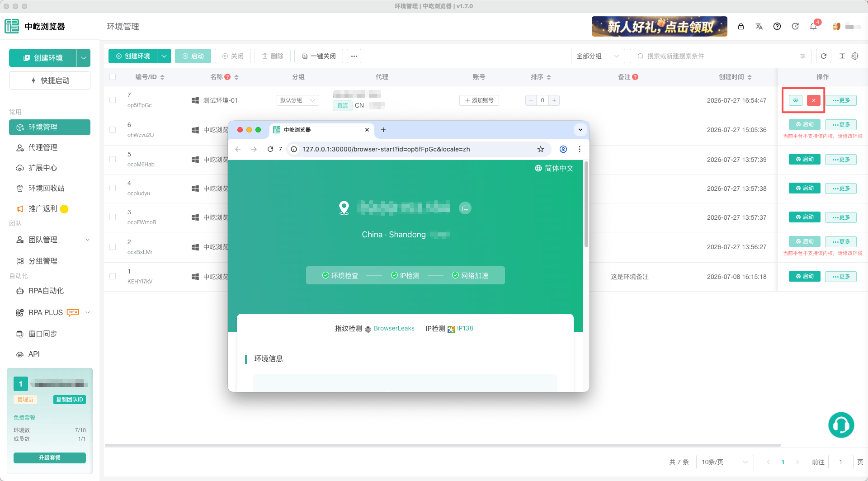Open the search filter options icon
The image size is (868, 481).
(x=803, y=56)
